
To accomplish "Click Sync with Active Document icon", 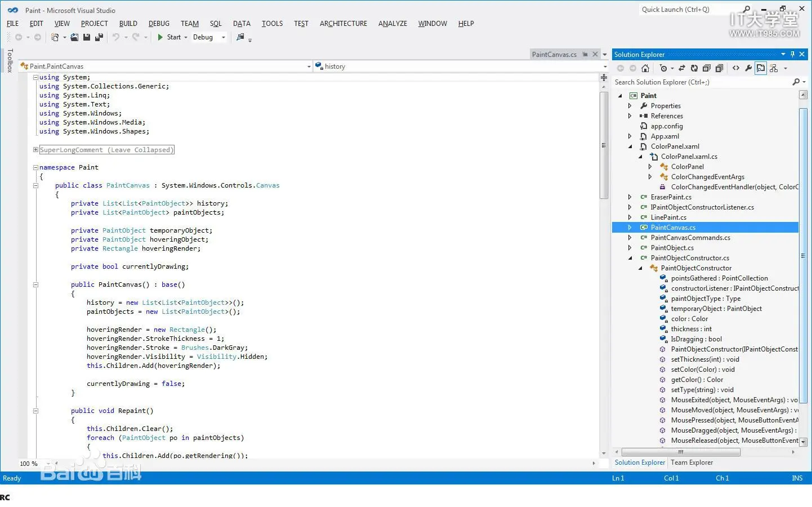I will (x=681, y=68).
